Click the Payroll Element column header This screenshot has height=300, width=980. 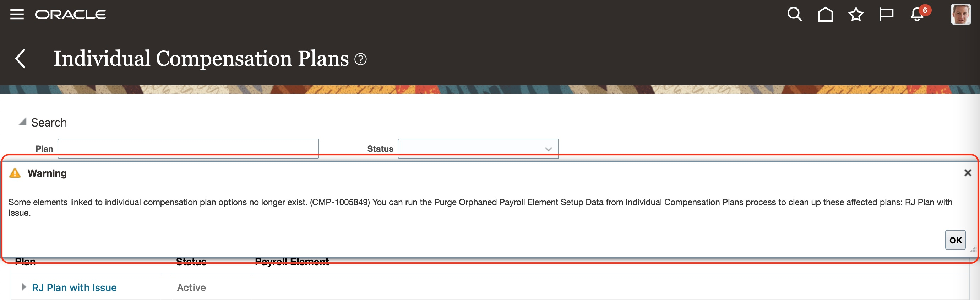(x=292, y=262)
